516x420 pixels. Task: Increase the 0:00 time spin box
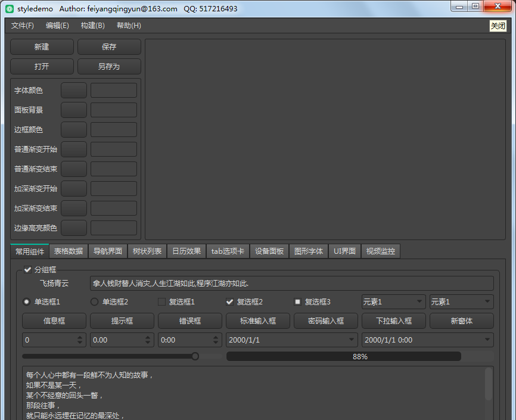click(x=216, y=337)
